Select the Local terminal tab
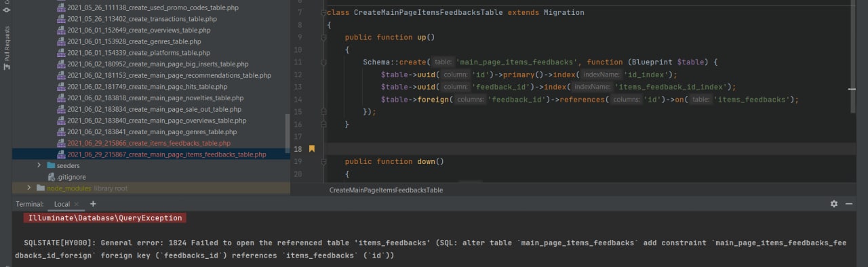The width and height of the screenshot is (868, 267). pyautogui.click(x=62, y=204)
